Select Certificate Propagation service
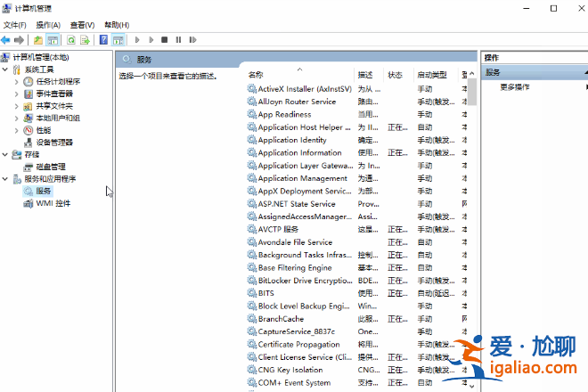This screenshot has height=392, width=588. coord(298,345)
